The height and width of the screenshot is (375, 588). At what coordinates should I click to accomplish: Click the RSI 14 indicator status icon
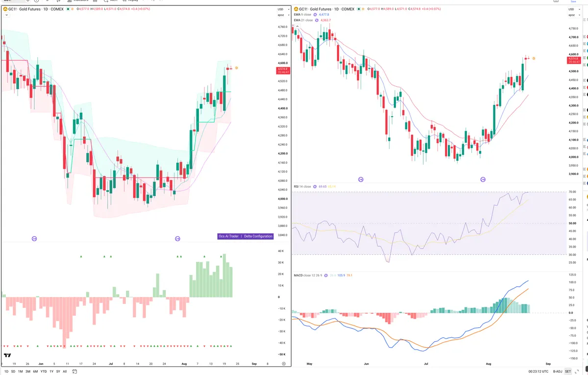point(316,187)
